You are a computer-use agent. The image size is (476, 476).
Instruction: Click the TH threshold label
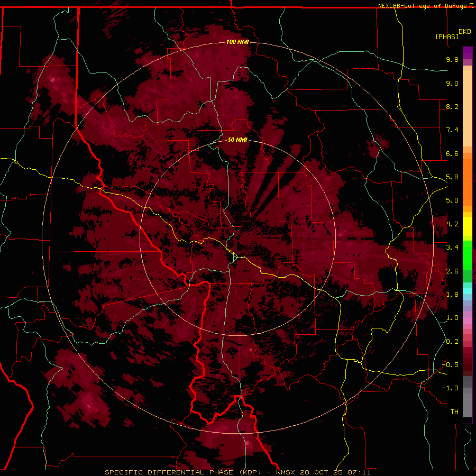point(454,412)
